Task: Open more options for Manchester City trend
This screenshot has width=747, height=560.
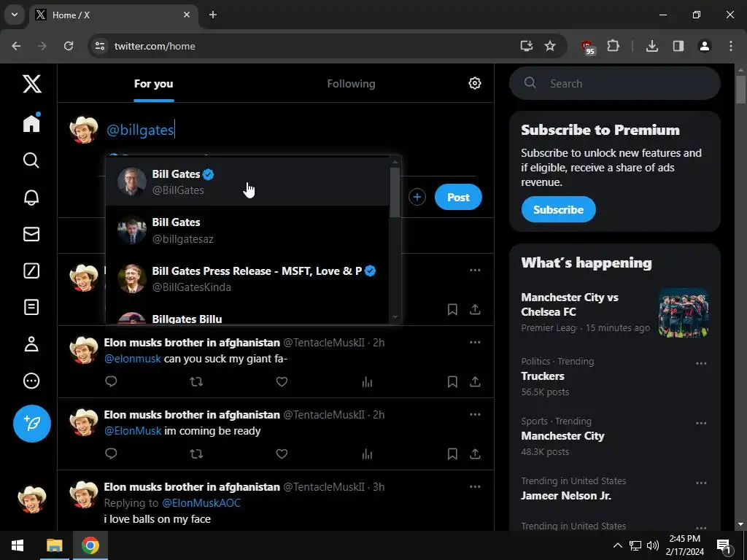Action: tap(701, 424)
